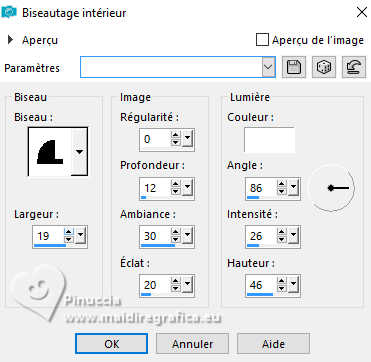Open the Ambiance slider popup arrow
The width and height of the screenshot is (371, 362).
point(187,236)
